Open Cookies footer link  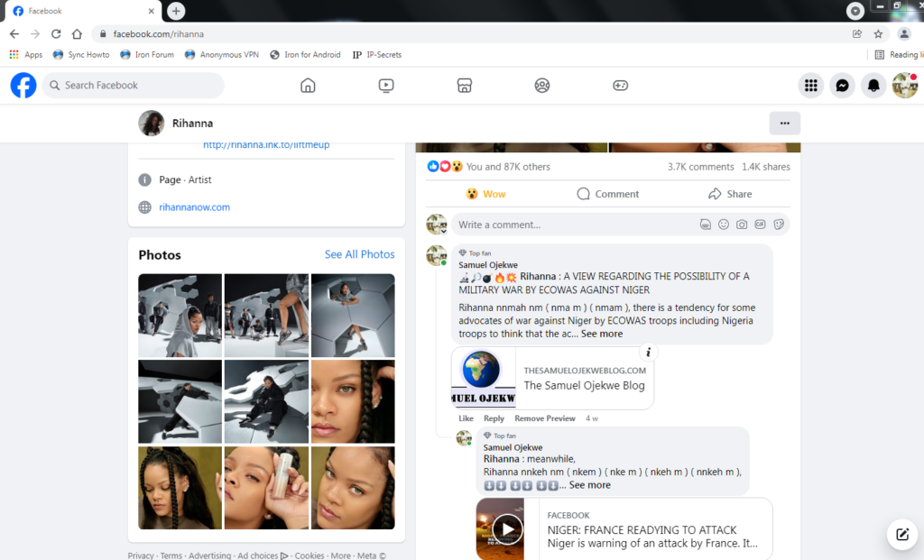tap(310, 555)
